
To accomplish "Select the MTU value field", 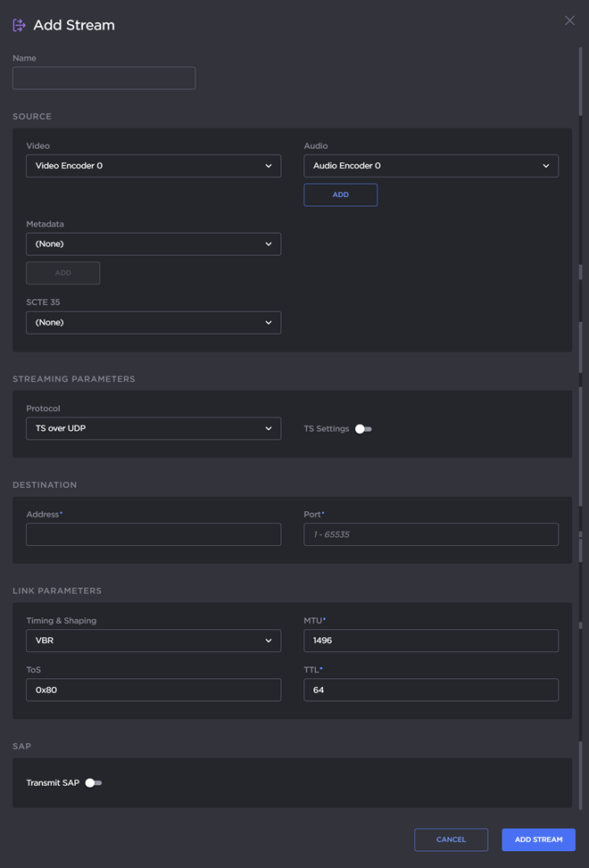I will pos(431,641).
